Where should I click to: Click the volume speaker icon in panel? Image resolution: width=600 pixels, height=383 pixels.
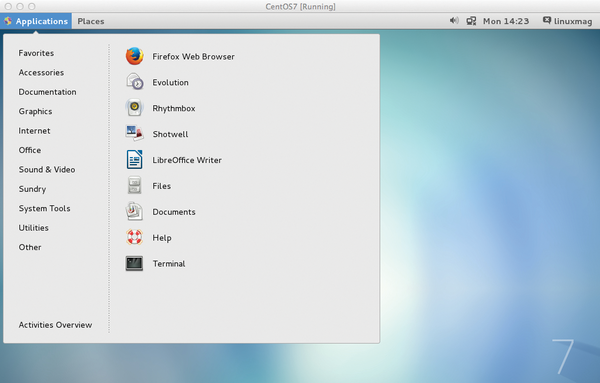click(x=454, y=21)
